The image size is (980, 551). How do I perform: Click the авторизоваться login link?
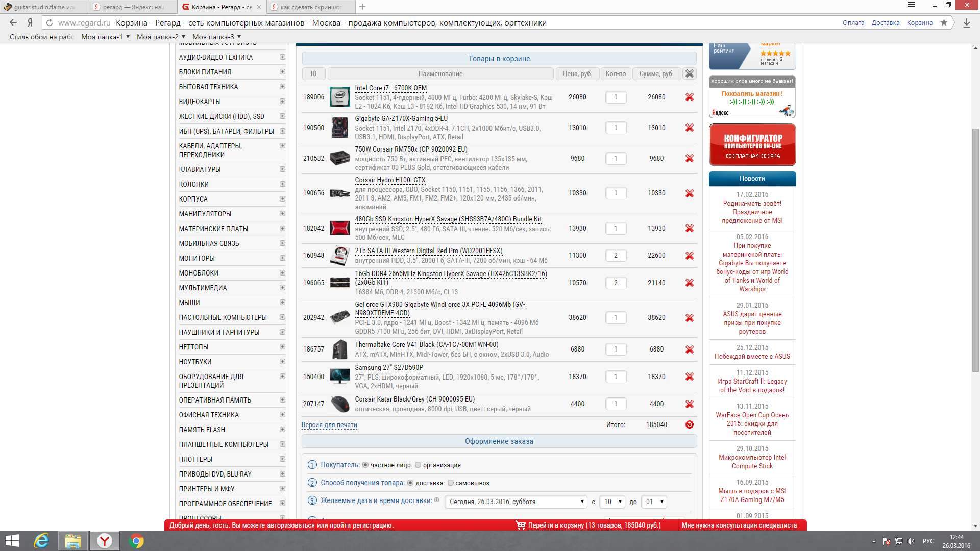pos(290,525)
